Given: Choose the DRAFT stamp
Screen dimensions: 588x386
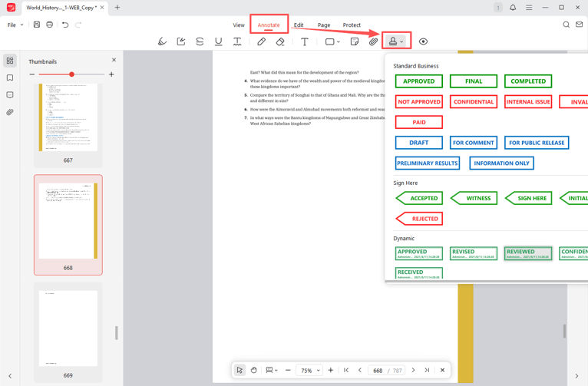Looking at the screenshot, I should click(419, 143).
